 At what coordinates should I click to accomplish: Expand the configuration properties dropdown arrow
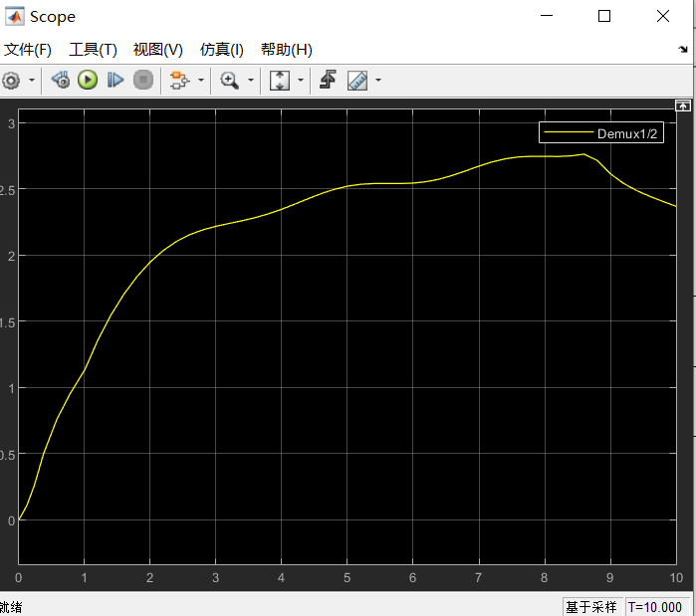pyautogui.click(x=32, y=81)
